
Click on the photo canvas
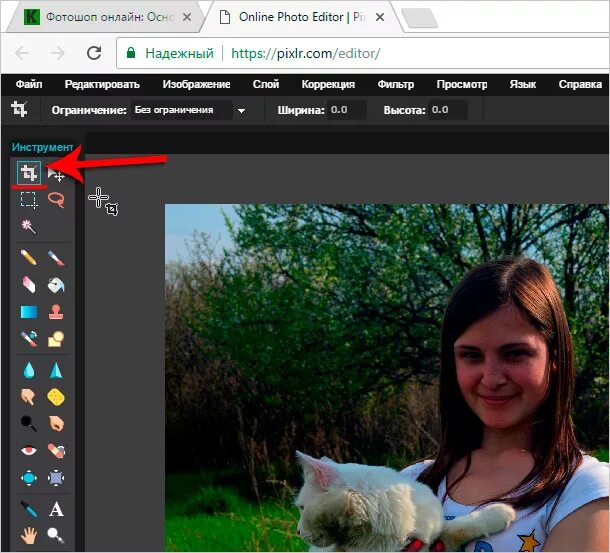(x=387, y=377)
